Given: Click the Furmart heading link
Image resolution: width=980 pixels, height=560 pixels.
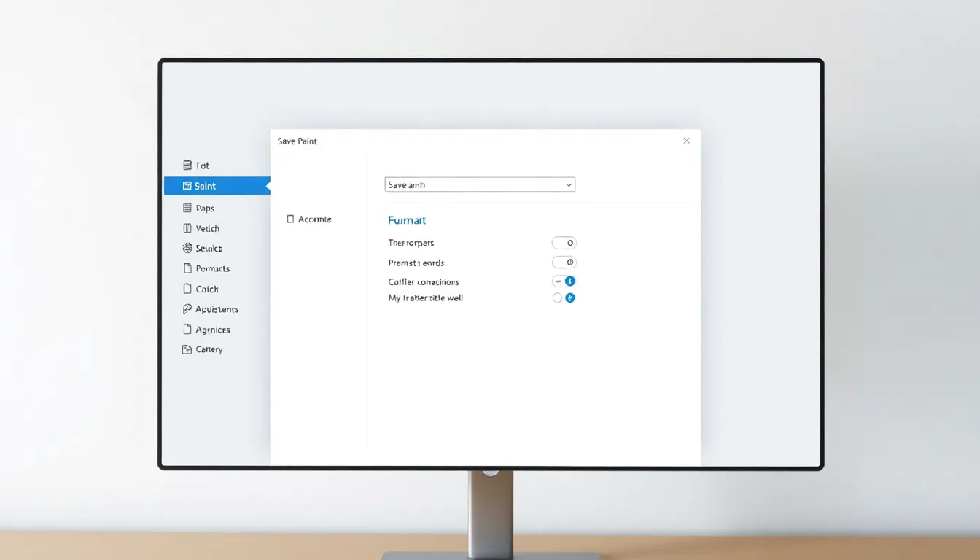Looking at the screenshot, I should pyautogui.click(x=407, y=220).
